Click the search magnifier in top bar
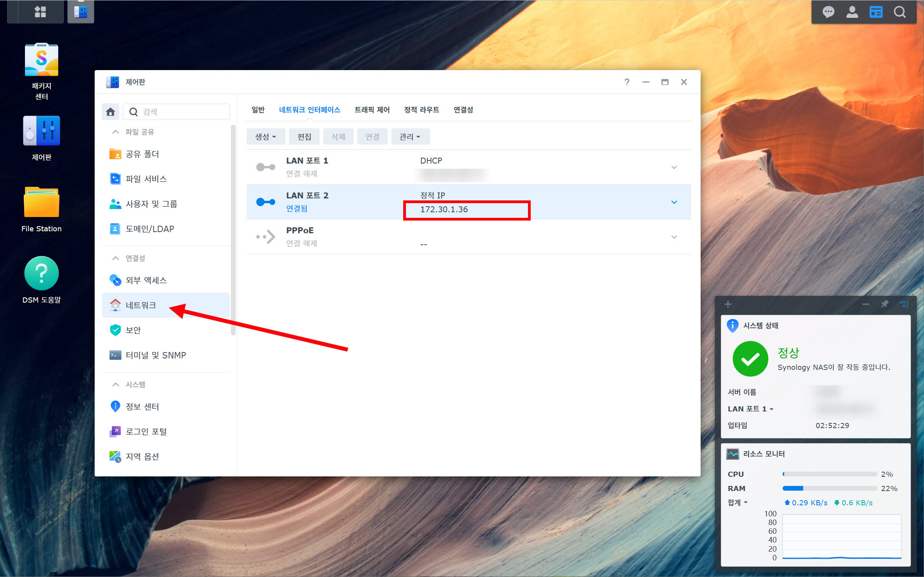 click(x=899, y=12)
